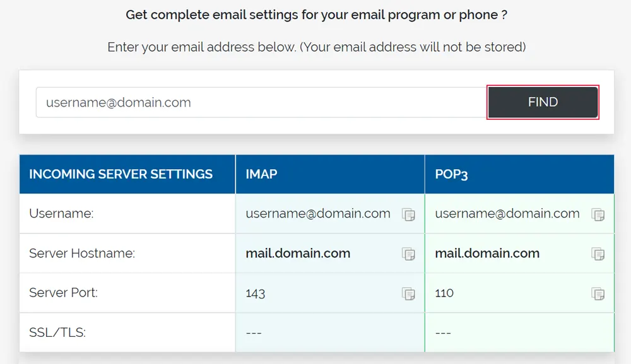The height and width of the screenshot is (364, 631).
Task: Click the Server Hostname row label
Action: click(x=82, y=254)
